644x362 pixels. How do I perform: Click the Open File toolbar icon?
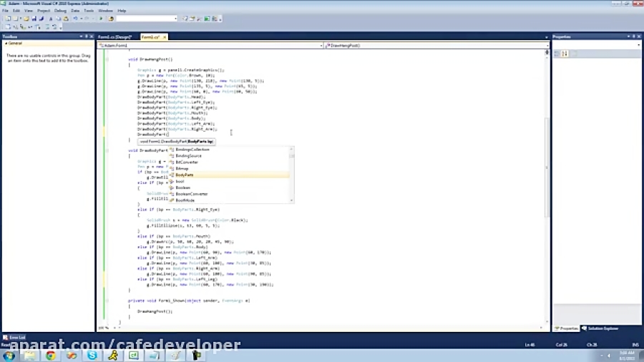tap(26, 19)
